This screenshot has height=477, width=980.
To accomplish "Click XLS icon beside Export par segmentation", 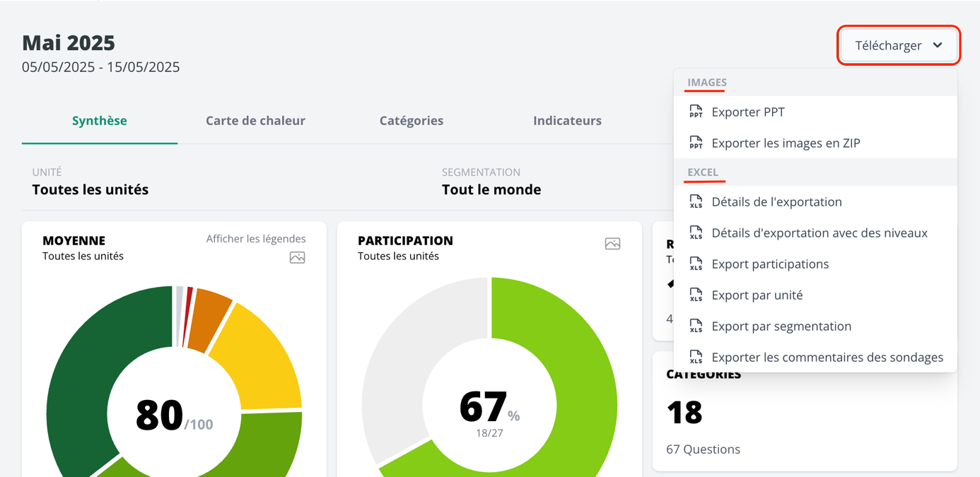I will tap(696, 326).
